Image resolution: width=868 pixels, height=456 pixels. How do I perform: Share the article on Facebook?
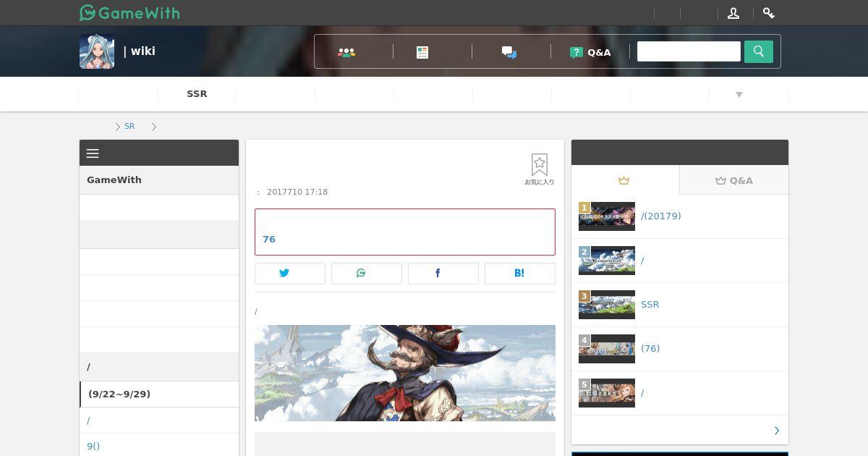point(443,273)
